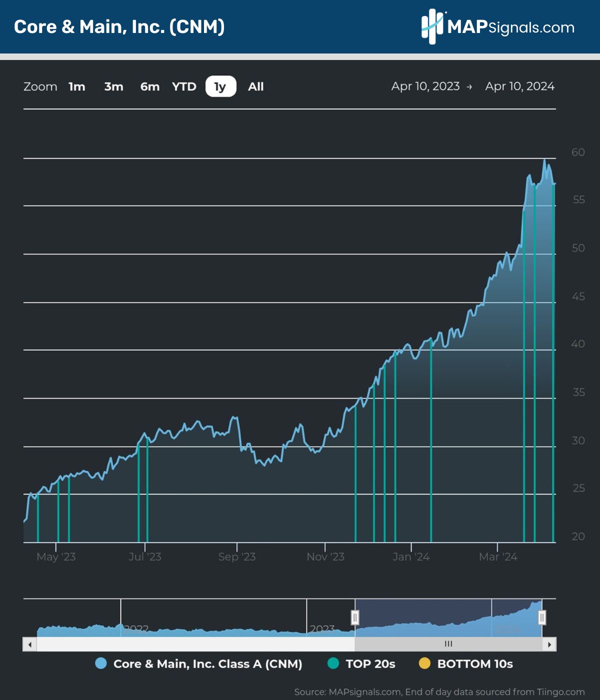The image size is (600, 700).
Task: Click the navigator left range handle
Action: pyautogui.click(x=355, y=617)
